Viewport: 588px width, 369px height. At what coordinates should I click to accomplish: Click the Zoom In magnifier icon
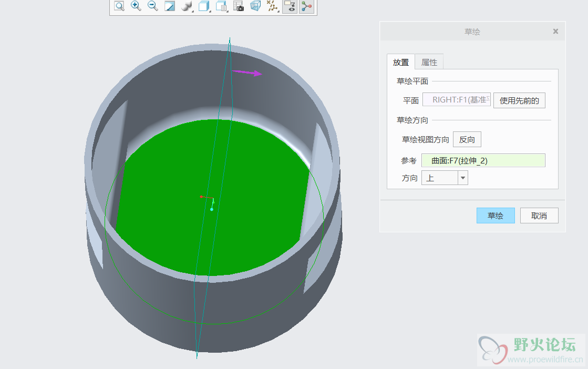136,6
